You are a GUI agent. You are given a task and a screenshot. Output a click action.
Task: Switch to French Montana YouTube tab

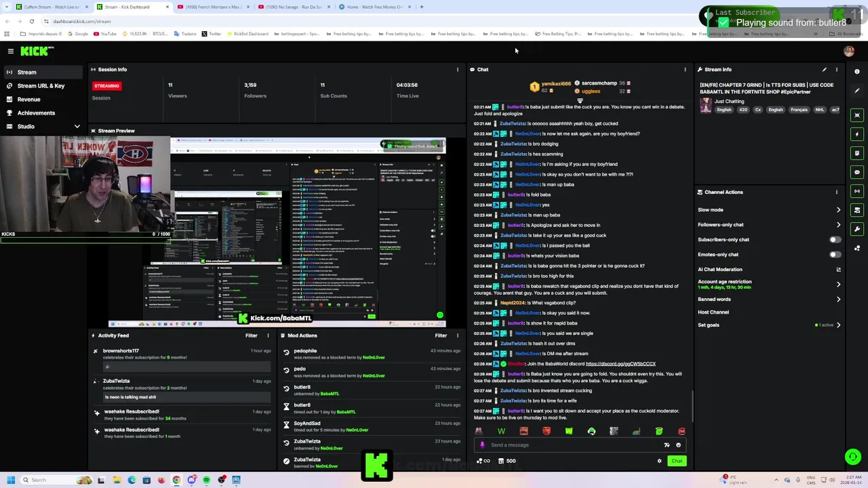coord(214,7)
